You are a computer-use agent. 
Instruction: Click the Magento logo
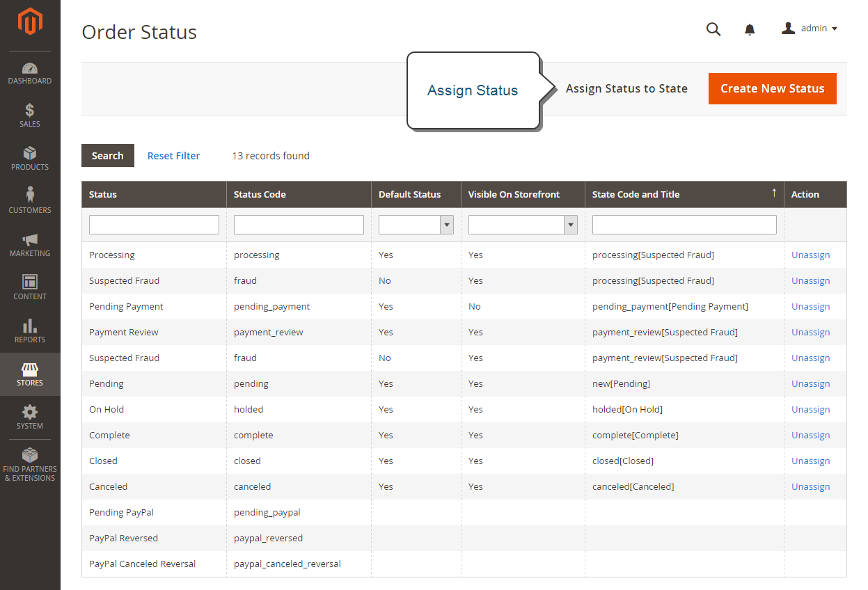(30, 22)
